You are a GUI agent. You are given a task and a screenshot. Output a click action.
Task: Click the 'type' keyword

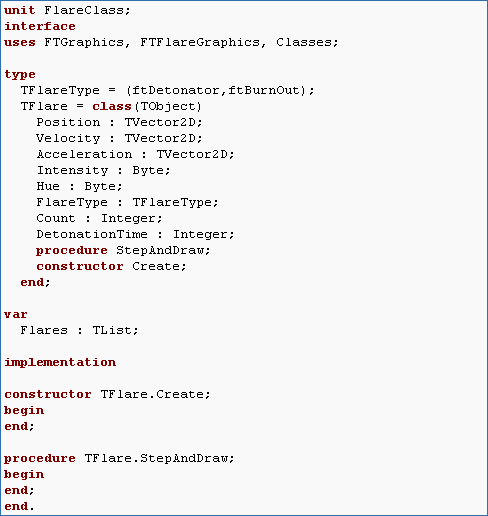pos(20,74)
